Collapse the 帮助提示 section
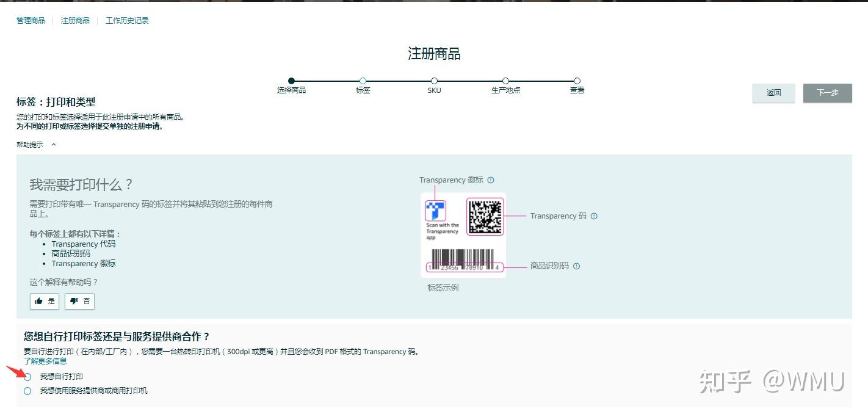This screenshot has width=868, height=417. (53, 145)
